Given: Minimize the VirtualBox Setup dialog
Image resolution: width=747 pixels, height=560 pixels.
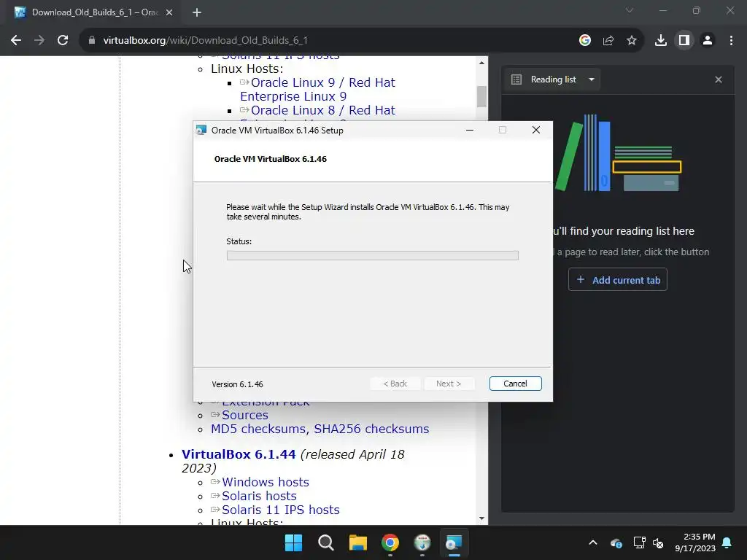Looking at the screenshot, I should [470, 130].
